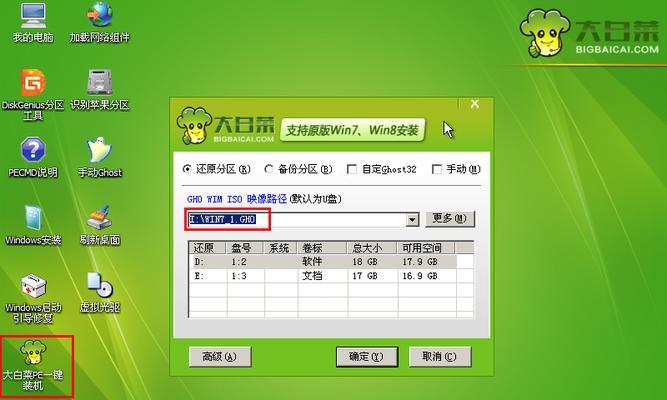The image size is (667, 400).
Task: Close the 大白菜 installer dialog
Action: click(x=475, y=104)
